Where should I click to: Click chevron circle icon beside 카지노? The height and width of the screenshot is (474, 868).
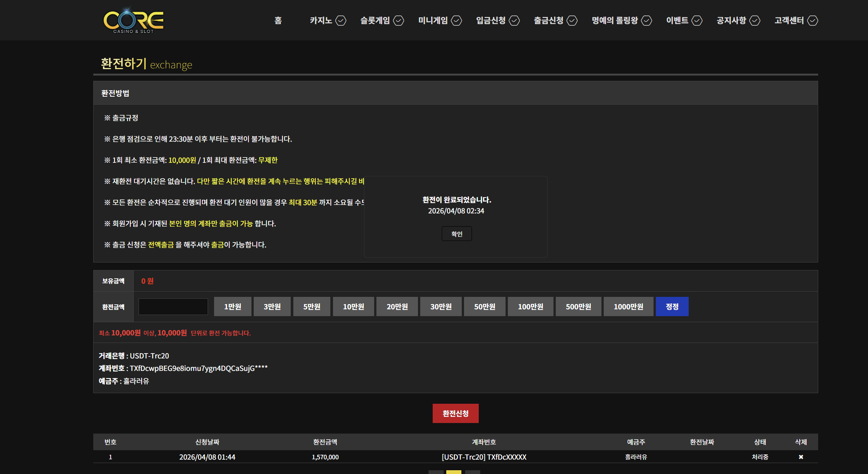click(341, 20)
